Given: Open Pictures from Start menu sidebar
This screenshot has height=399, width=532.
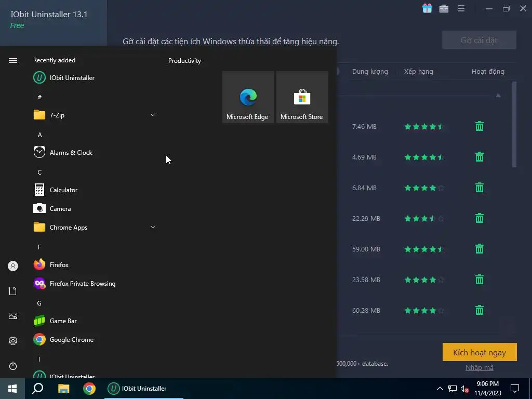Looking at the screenshot, I should pyautogui.click(x=13, y=316).
